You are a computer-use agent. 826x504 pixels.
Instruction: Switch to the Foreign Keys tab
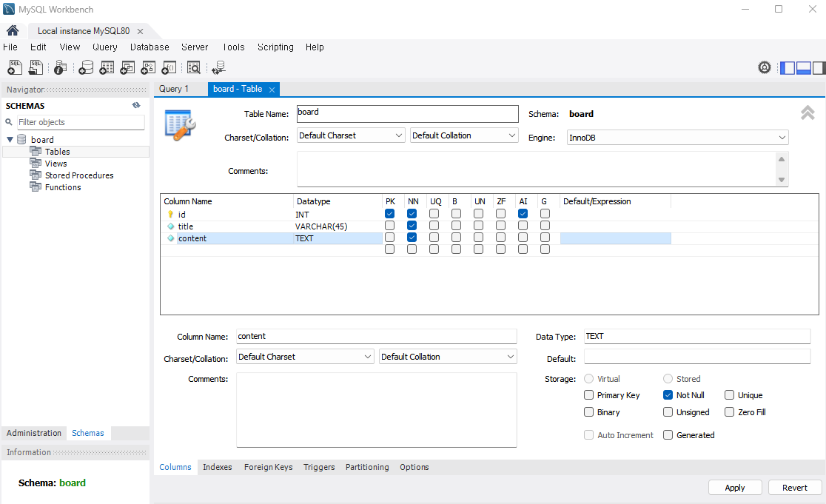coord(268,467)
